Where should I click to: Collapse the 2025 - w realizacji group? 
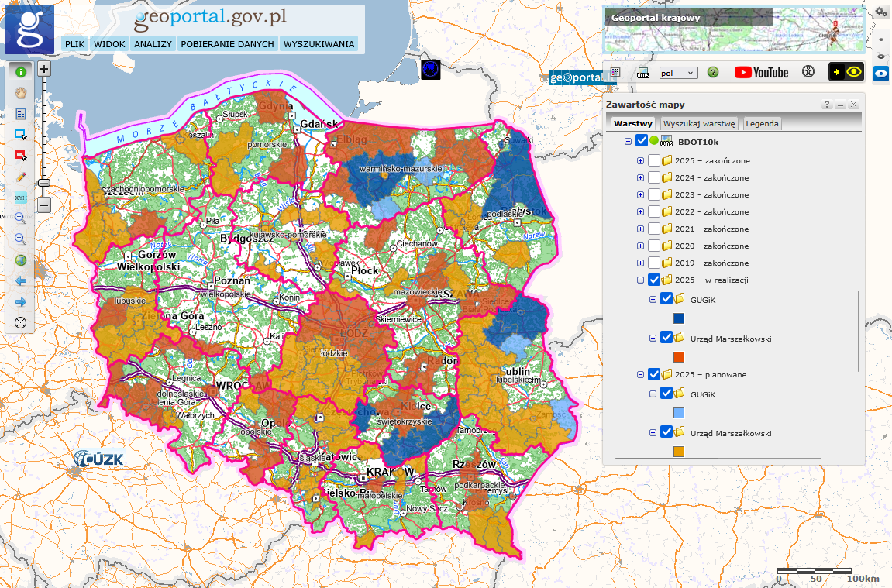[640, 280]
